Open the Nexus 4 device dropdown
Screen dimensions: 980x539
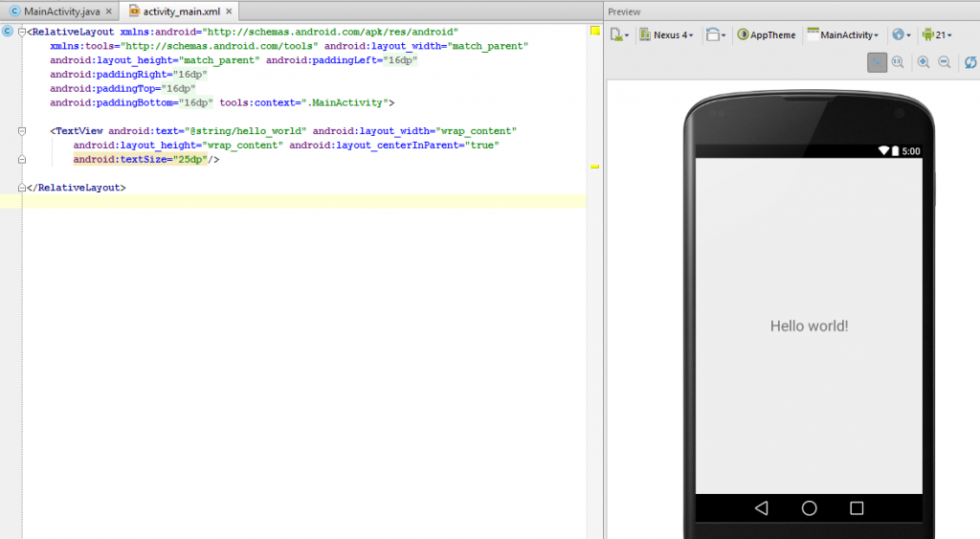[x=667, y=35]
